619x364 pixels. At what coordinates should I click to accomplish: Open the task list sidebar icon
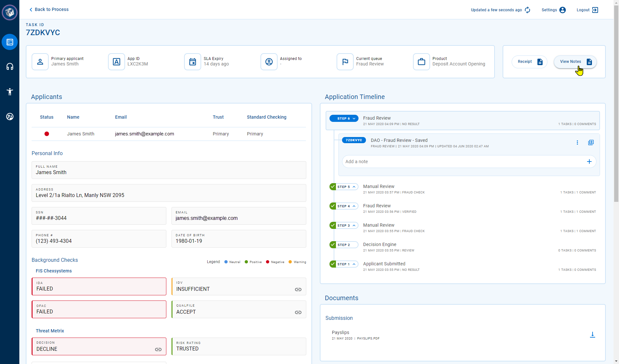pyautogui.click(x=10, y=42)
